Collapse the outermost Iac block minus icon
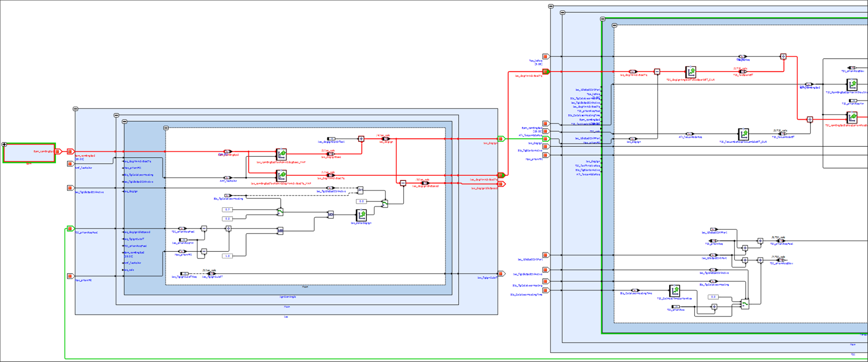This screenshot has height=362, width=868. [x=75, y=109]
